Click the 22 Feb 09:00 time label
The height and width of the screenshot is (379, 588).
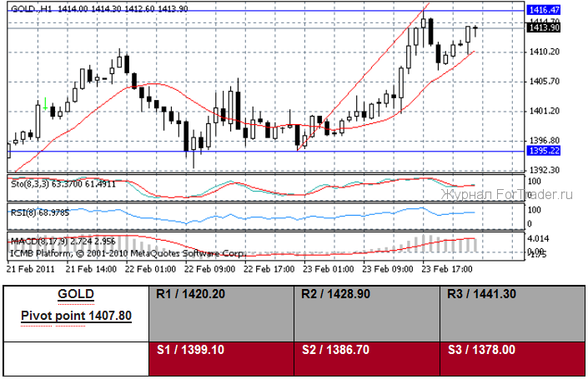click(x=209, y=269)
